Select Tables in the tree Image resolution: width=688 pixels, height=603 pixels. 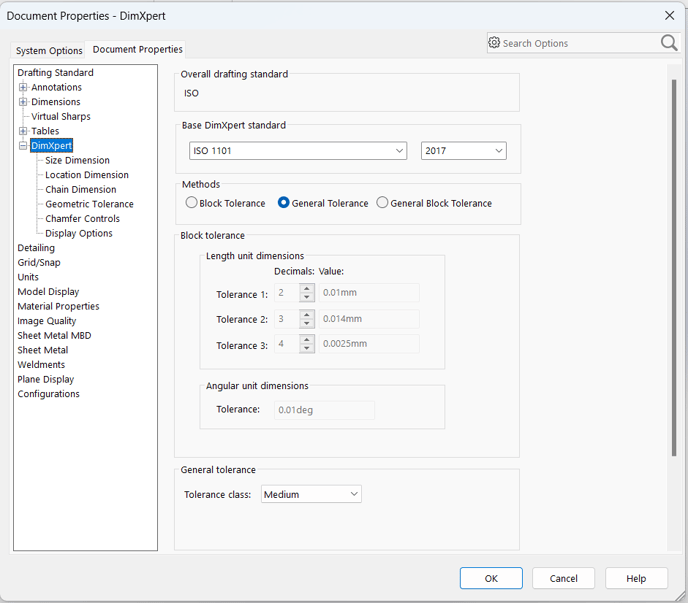click(45, 131)
